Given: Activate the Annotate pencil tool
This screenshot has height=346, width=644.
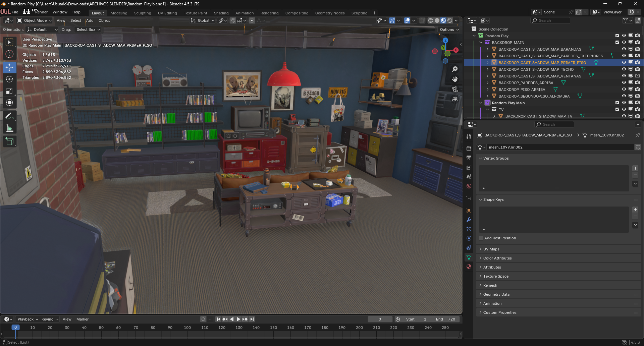Looking at the screenshot, I should tap(9, 116).
